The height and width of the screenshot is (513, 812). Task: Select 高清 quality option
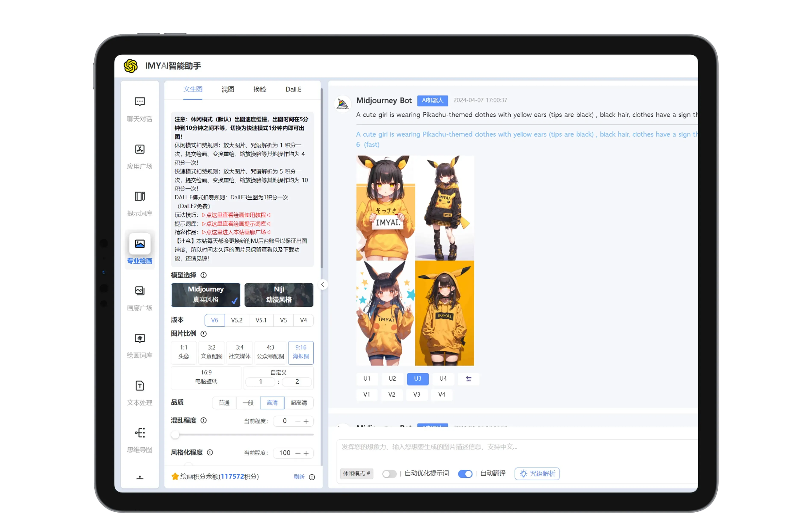(272, 403)
